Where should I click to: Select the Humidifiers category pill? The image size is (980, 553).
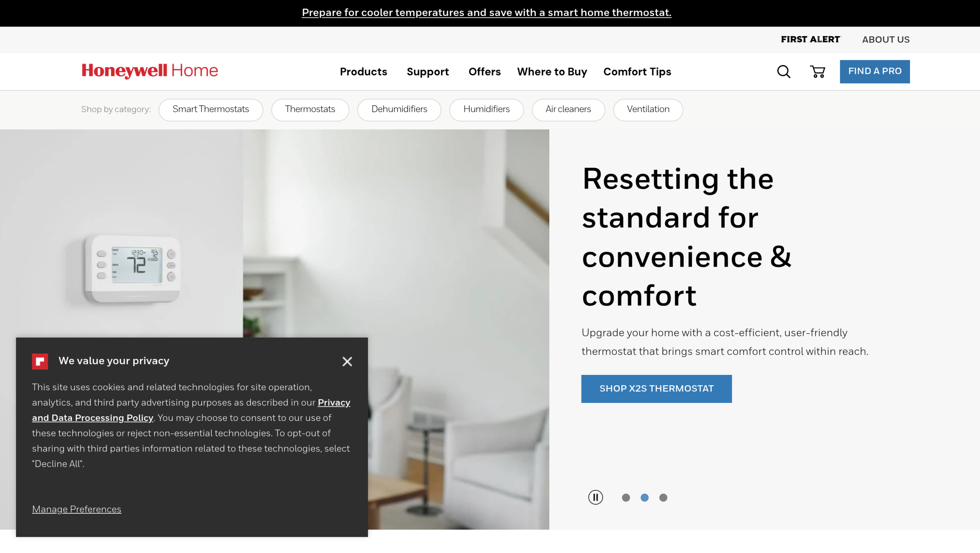pos(486,110)
